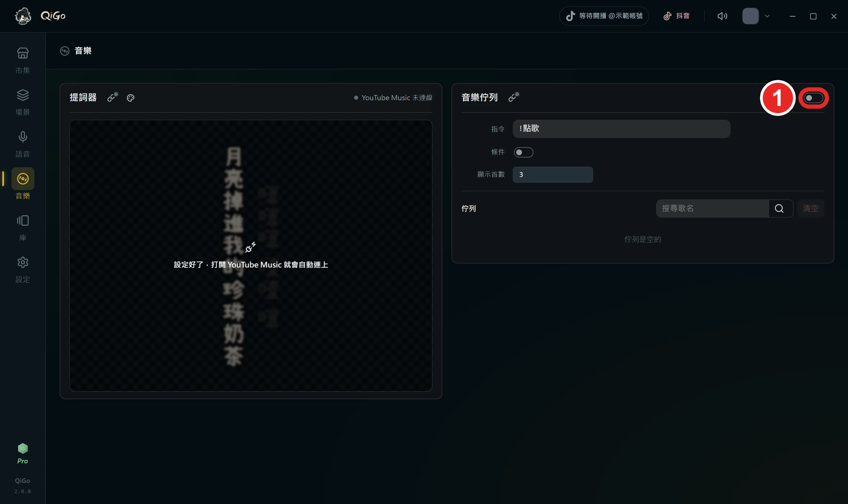Open the 場景 scenes sidebar icon
The width and height of the screenshot is (848, 504).
[23, 102]
